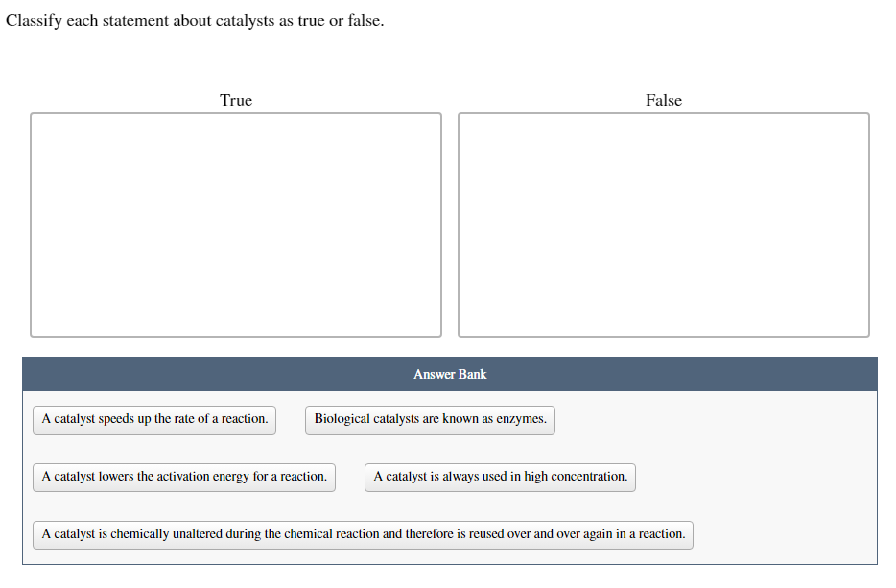Click the Answer Bank header bar
Image resolution: width=896 pixels, height=588 pixels.
(450, 374)
